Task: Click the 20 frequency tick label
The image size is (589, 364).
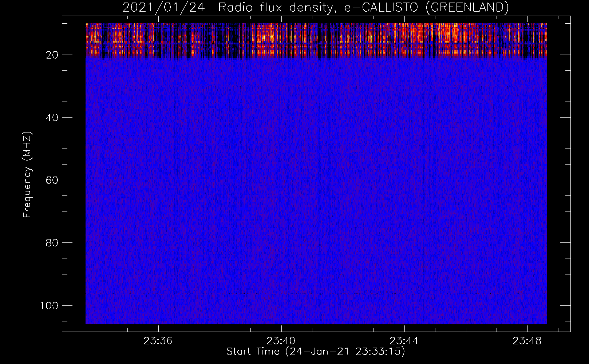Action: [x=52, y=55]
